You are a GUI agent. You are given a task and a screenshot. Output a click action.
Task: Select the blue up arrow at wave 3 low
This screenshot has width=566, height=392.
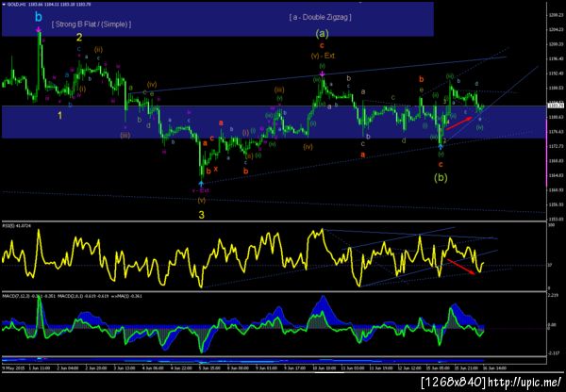click(201, 184)
